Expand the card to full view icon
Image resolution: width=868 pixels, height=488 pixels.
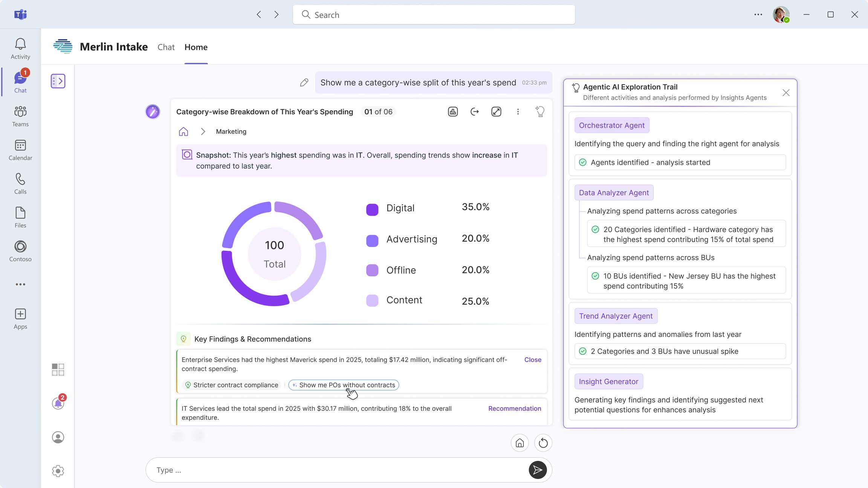(x=496, y=111)
